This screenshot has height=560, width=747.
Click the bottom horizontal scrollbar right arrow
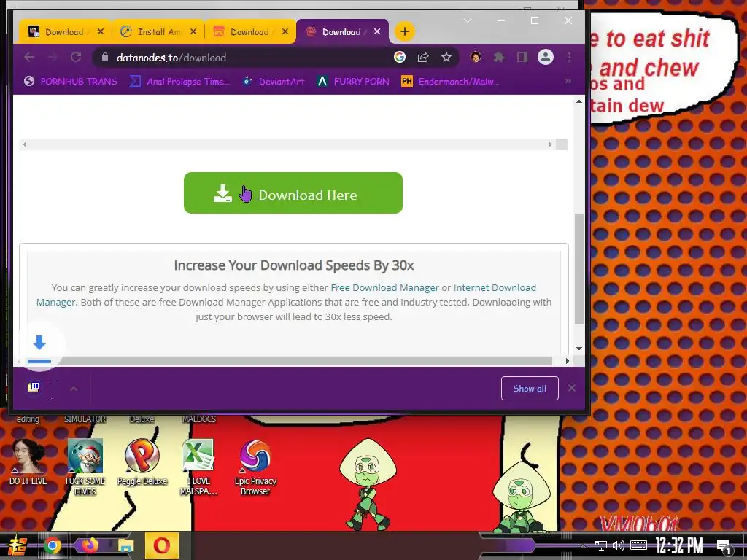tap(567, 361)
